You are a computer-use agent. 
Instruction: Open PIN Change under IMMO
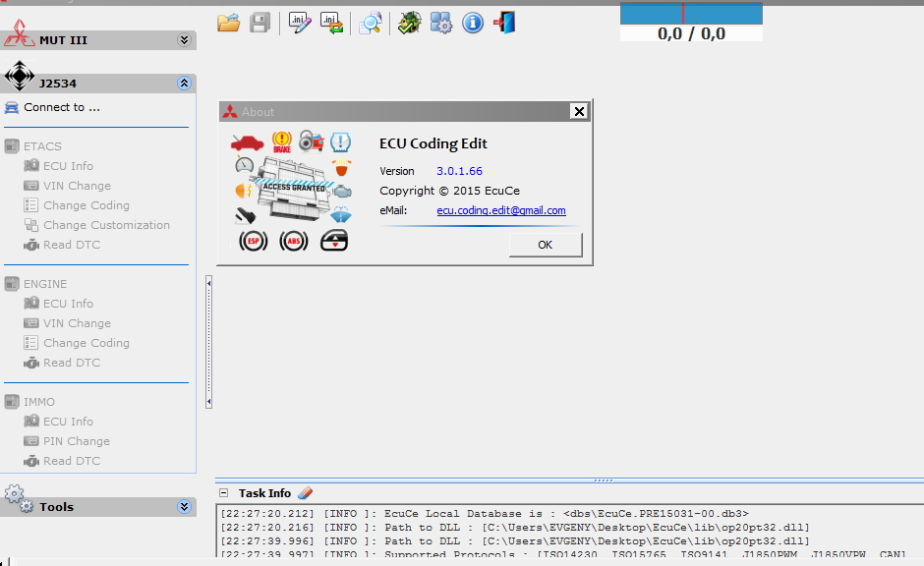coord(76,441)
